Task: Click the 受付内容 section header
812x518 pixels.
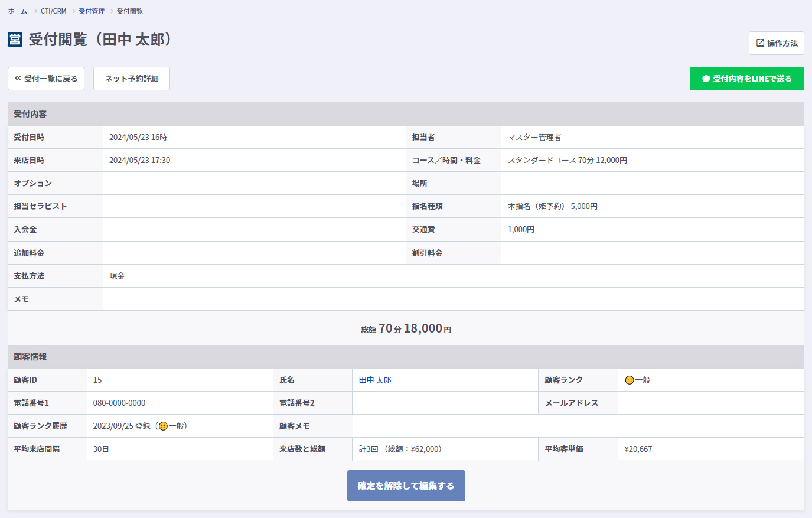Action: pos(30,114)
